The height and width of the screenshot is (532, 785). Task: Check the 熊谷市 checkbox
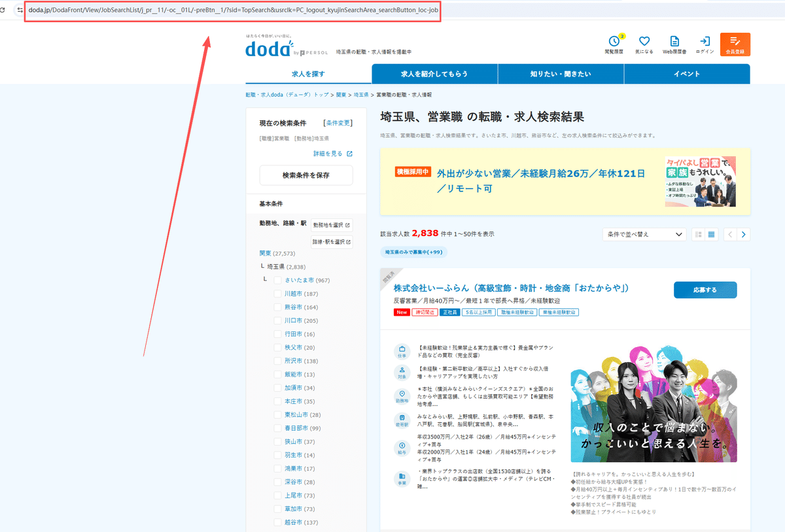(277, 307)
